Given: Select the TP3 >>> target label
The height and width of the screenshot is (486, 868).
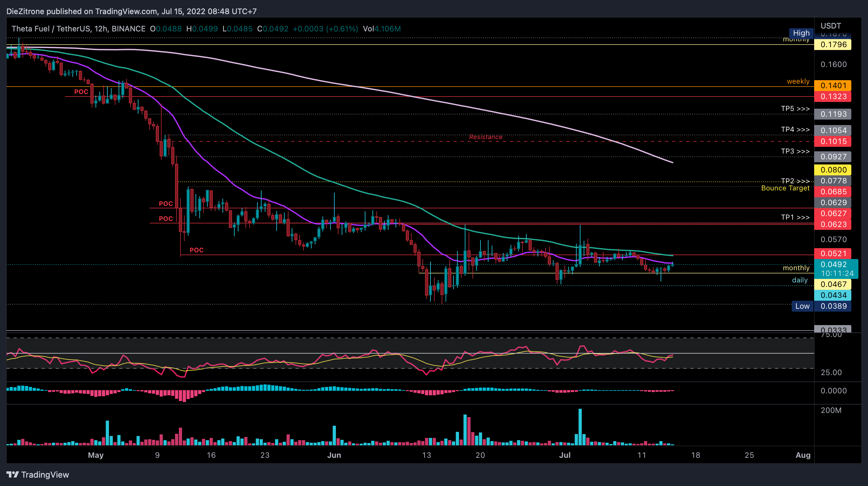Looking at the screenshot, I should click(x=795, y=151).
